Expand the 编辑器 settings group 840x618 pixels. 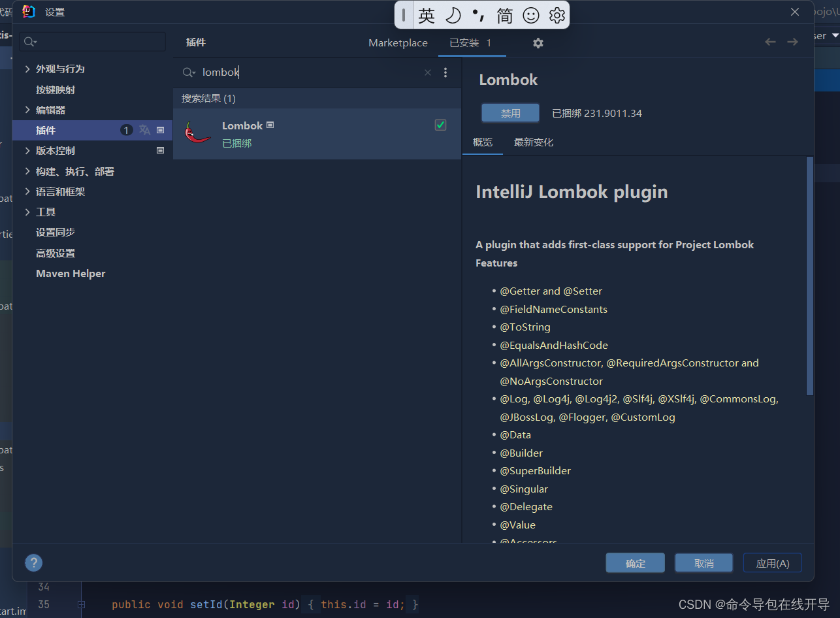(x=27, y=110)
